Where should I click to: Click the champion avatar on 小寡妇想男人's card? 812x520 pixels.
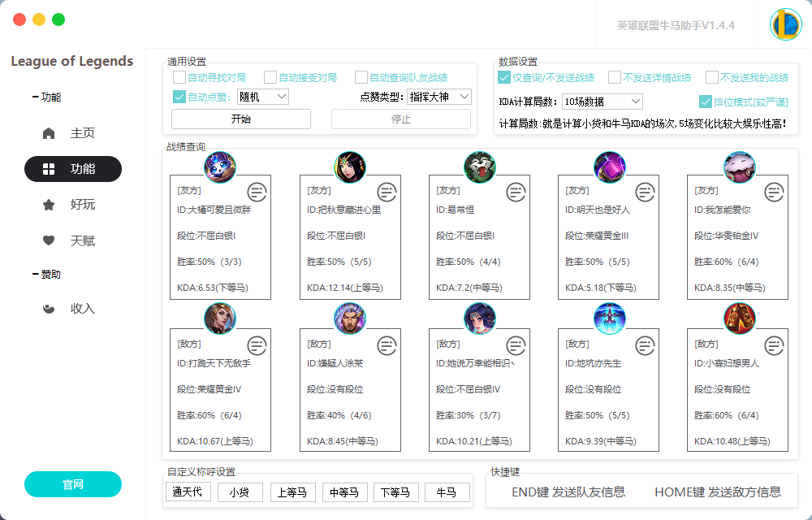[x=738, y=318]
